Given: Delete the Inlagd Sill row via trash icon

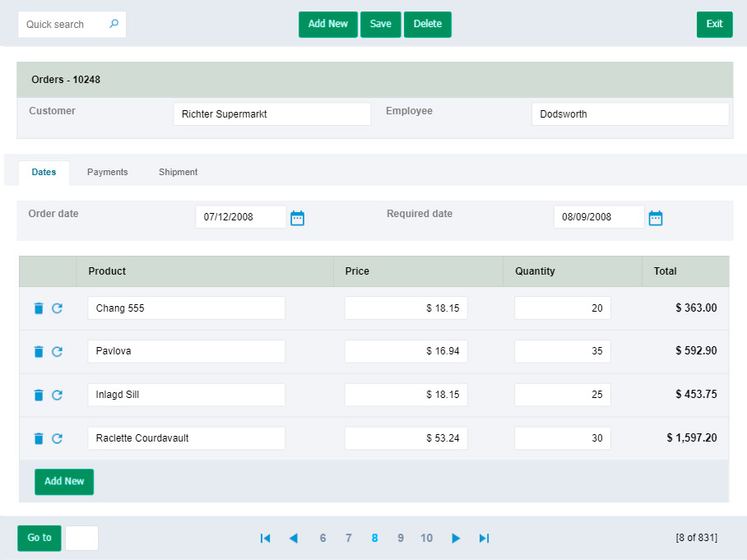Looking at the screenshot, I should [x=39, y=395].
